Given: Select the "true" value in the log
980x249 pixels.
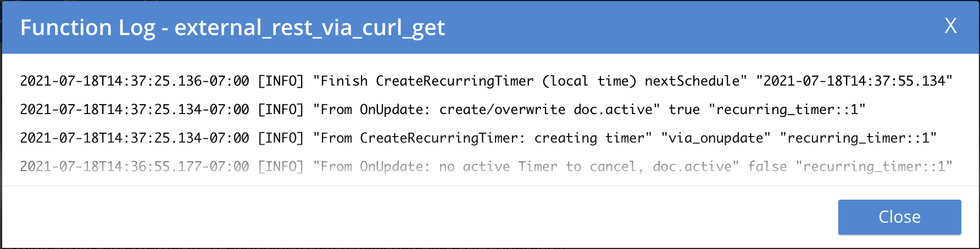Looking at the screenshot, I should click(x=684, y=110).
